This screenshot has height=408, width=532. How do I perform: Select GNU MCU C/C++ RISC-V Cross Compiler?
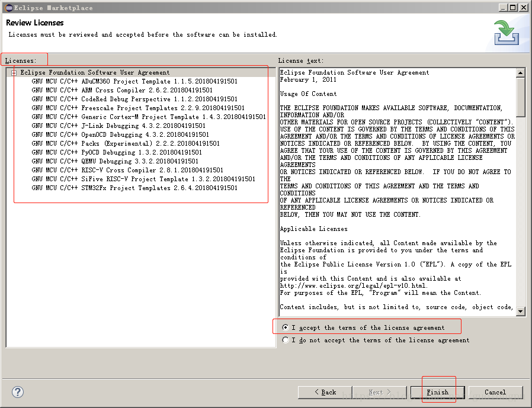pyautogui.click(x=127, y=170)
